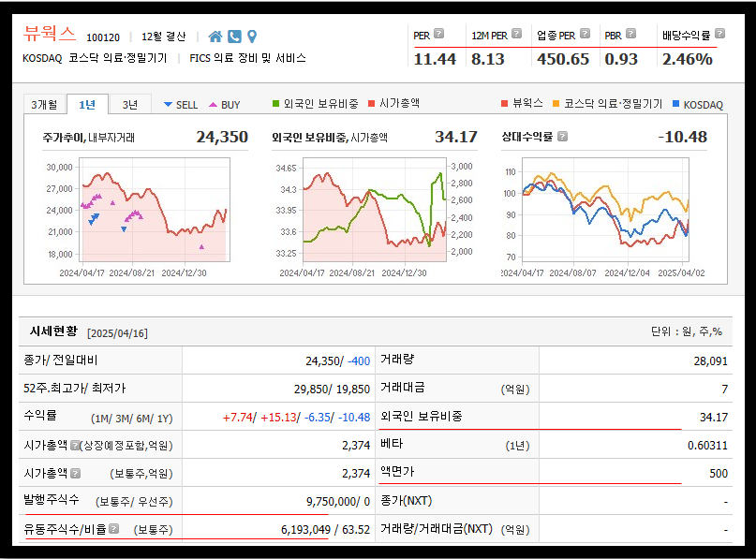Click the 거래량/거래대금(NXT) row label
Image resolution: width=756 pixels, height=559 pixels.
437,529
